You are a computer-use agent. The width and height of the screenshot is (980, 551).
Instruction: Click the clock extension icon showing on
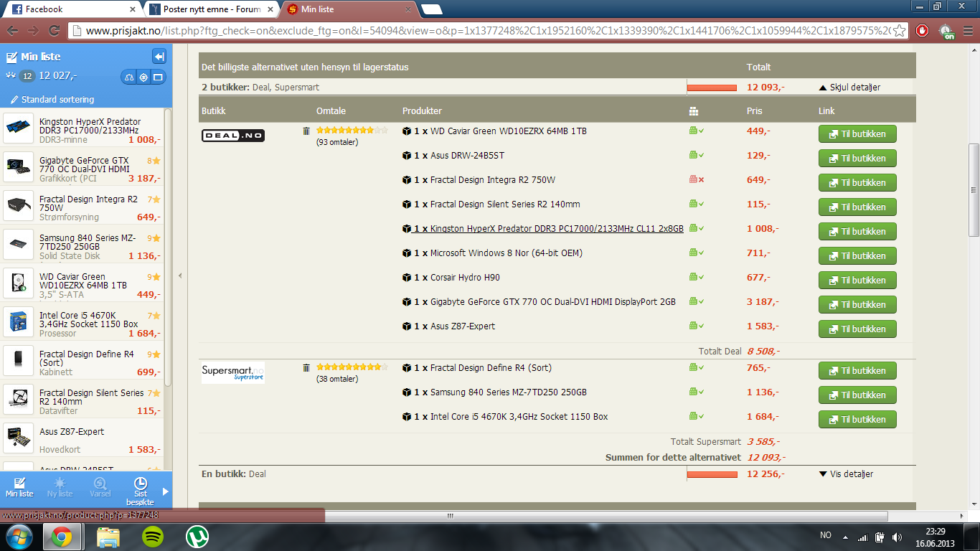(x=946, y=31)
